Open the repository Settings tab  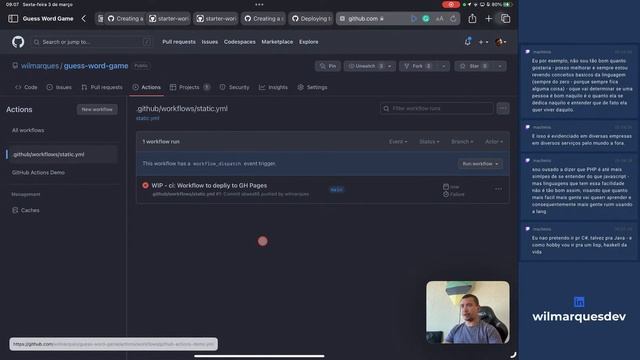coord(312,87)
